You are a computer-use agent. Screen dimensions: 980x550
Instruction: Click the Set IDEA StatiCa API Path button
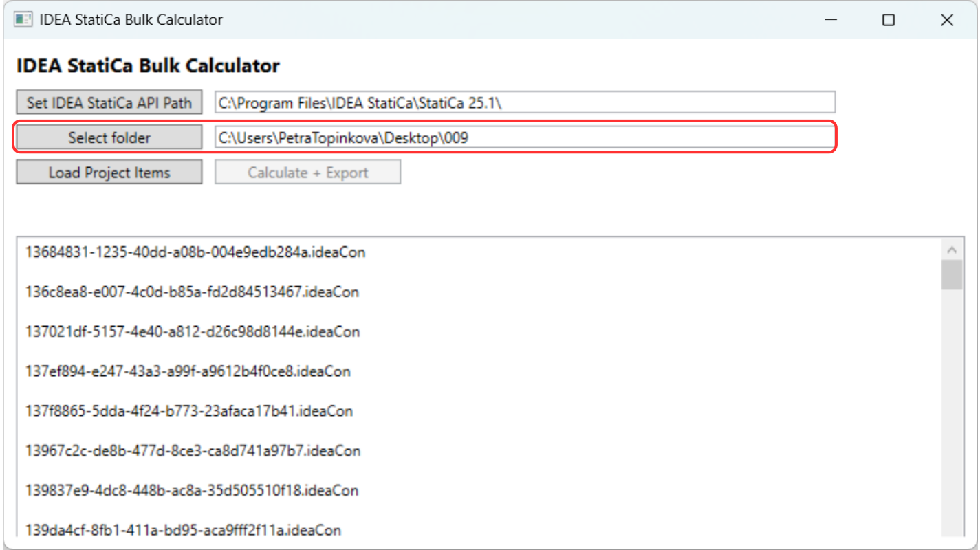(109, 102)
